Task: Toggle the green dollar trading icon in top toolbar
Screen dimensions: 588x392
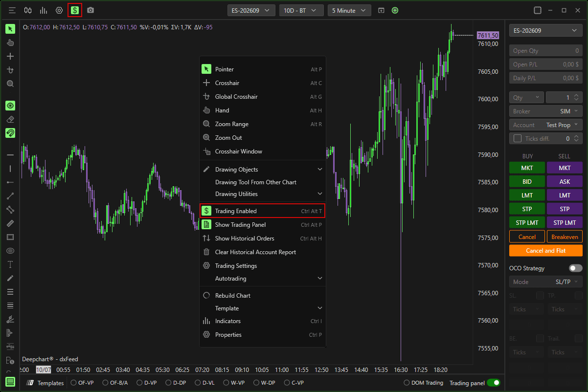Action: point(75,10)
